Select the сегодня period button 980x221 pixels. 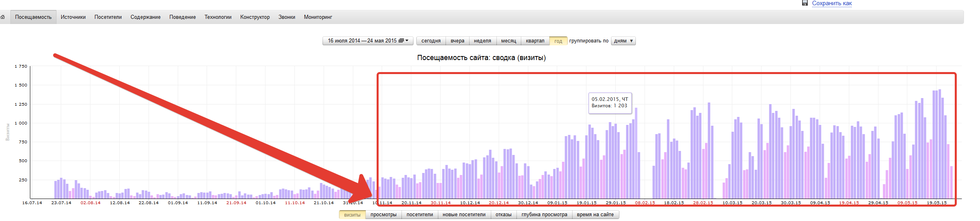coord(431,41)
